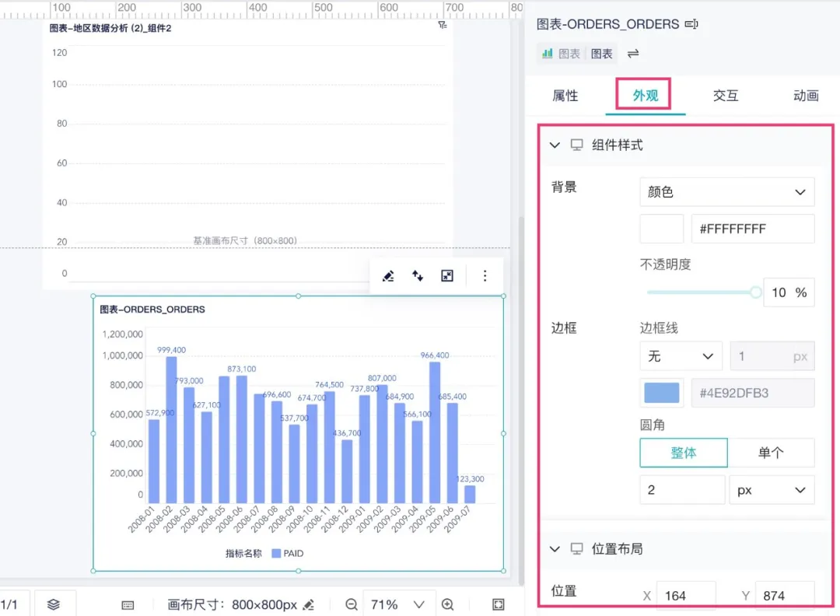The height and width of the screenshot is (616, 840).
Task: Open the three-dot more options menu
Action: 485,276
